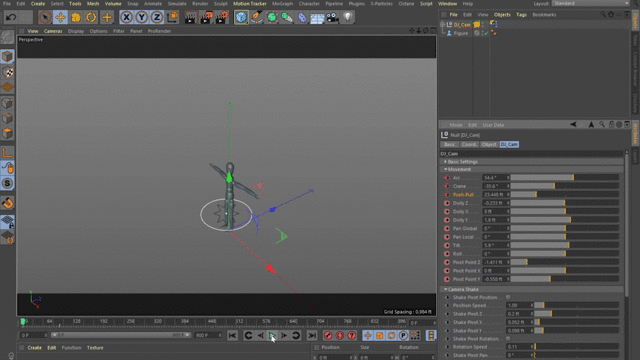
Task: Toggle Figure object visibility checkmark
Action: point(486,33)
